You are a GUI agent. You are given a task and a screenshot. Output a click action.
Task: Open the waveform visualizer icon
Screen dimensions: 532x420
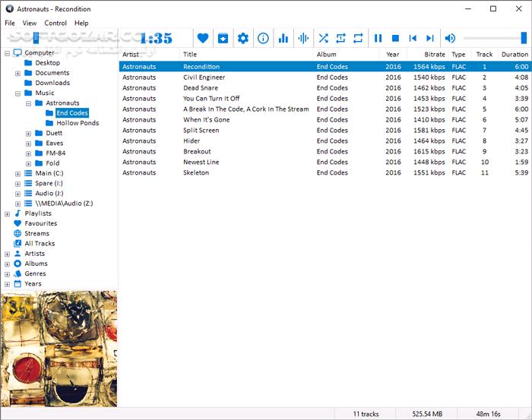point(303,38)
